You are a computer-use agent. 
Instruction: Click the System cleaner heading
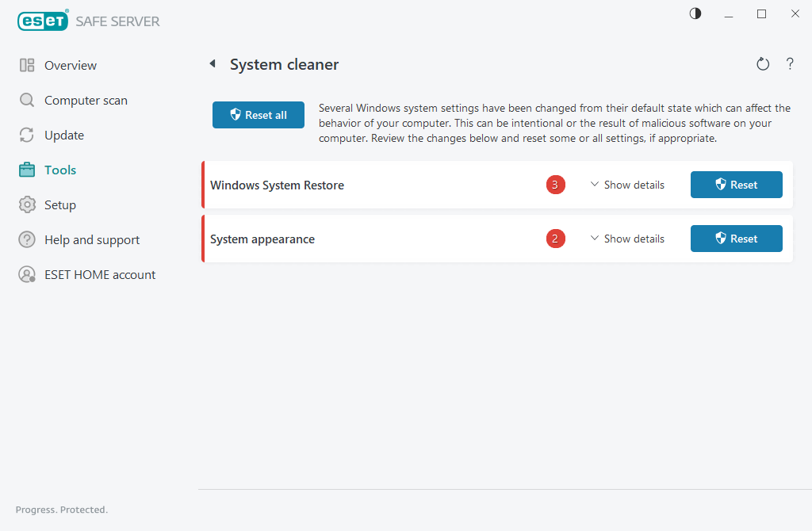(x=285, y=64)
